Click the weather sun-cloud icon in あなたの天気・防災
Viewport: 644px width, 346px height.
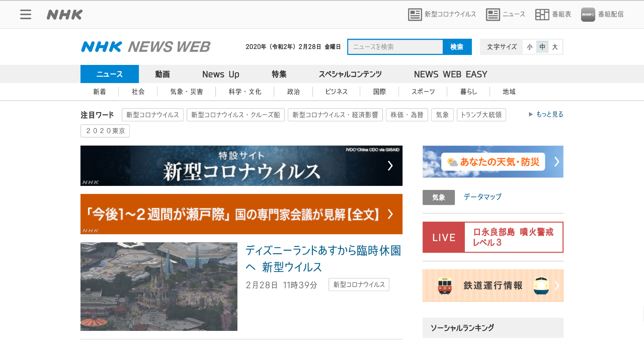[x=452, y=162]
